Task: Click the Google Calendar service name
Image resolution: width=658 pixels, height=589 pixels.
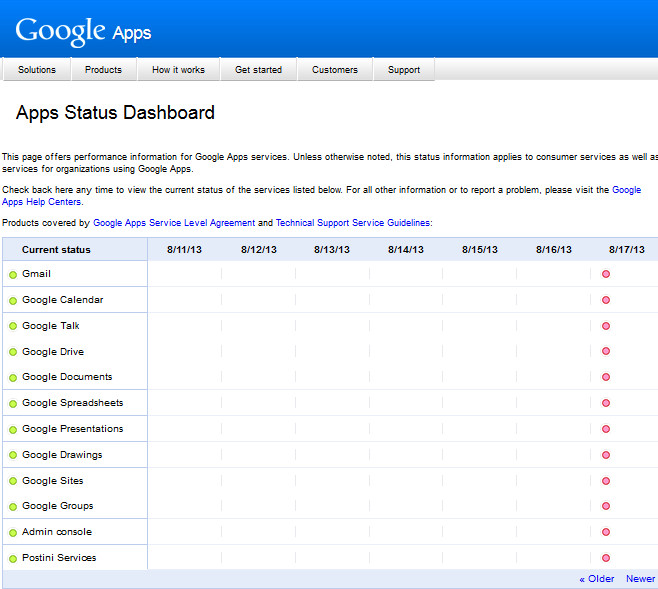Action: (63, 300)
